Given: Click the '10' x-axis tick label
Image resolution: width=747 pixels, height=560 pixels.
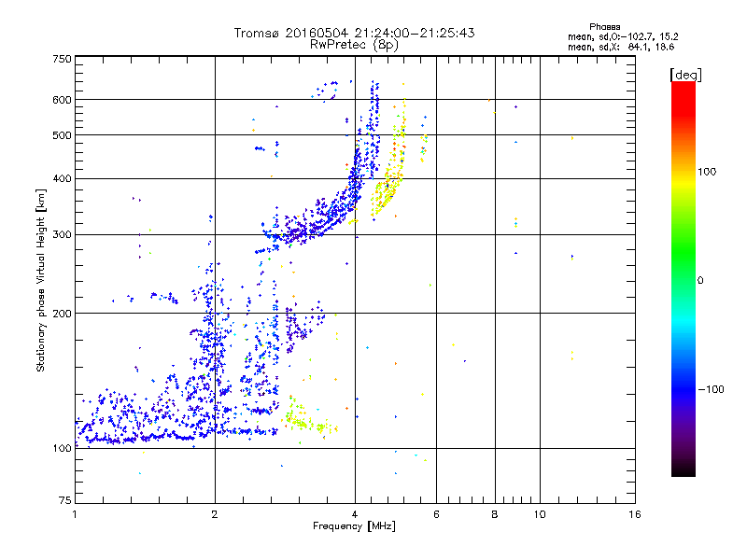Looking at the screenshot, I should click(540, 514).
